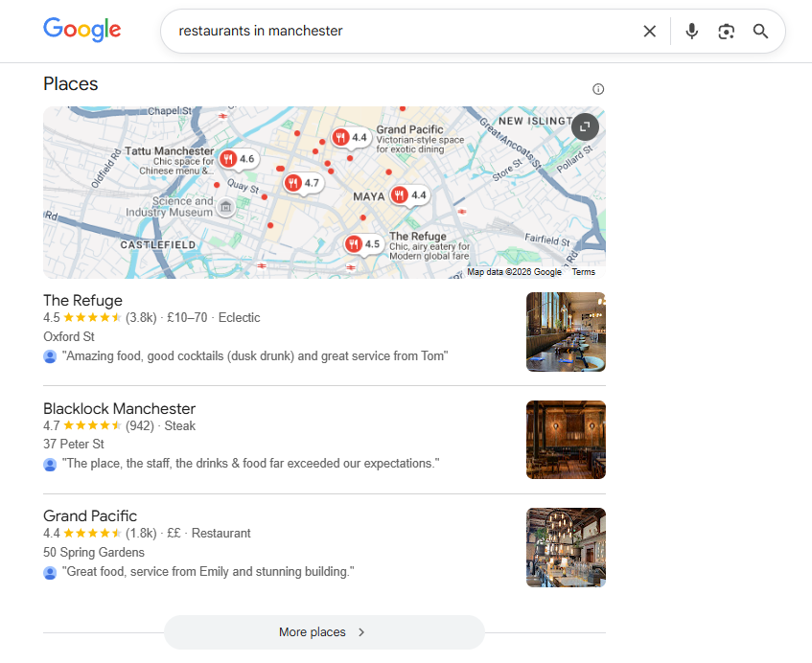
Task: Select the 4.6 Tattu Manchester map pin
Action: (x=238, y=159)
